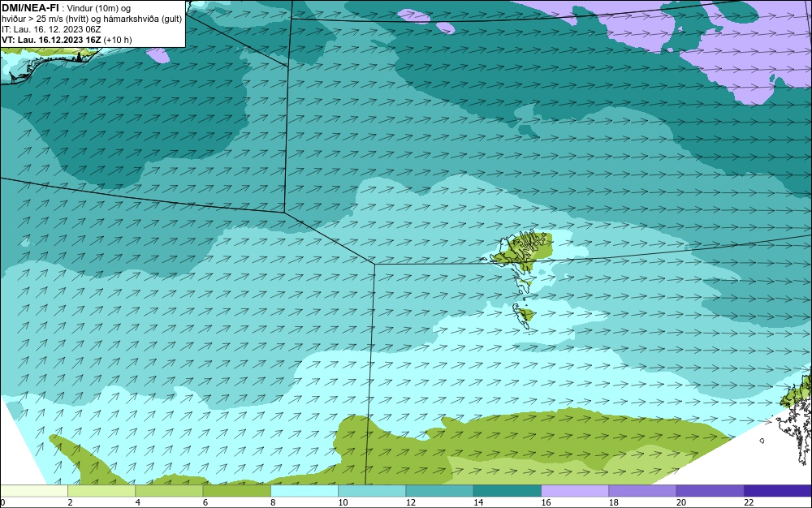Screen dimensions: 812x508
Task: Click the green coastline at the right edge
Action: pyautogui.click(x=797, y=393)
